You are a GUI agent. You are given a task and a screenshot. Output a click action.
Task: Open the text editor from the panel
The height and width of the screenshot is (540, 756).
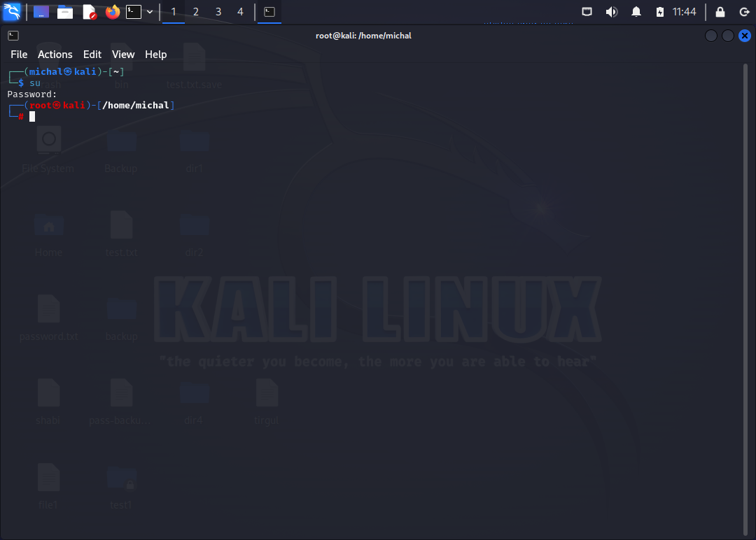89,11
